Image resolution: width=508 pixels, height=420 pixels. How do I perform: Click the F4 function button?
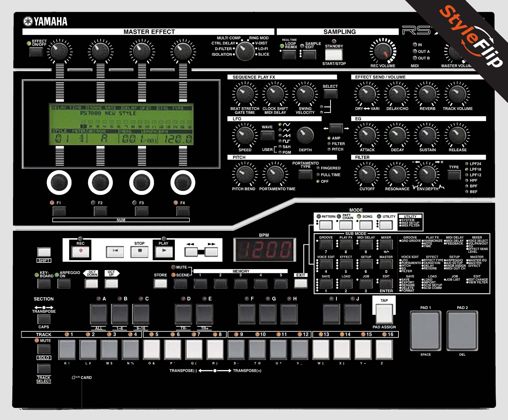pos(183,211)
